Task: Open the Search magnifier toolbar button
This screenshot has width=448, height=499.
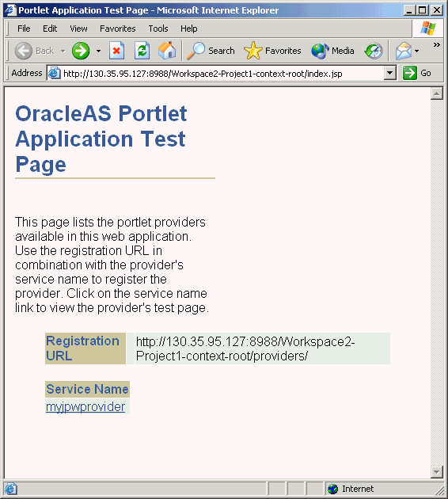Action: (211, 51)
